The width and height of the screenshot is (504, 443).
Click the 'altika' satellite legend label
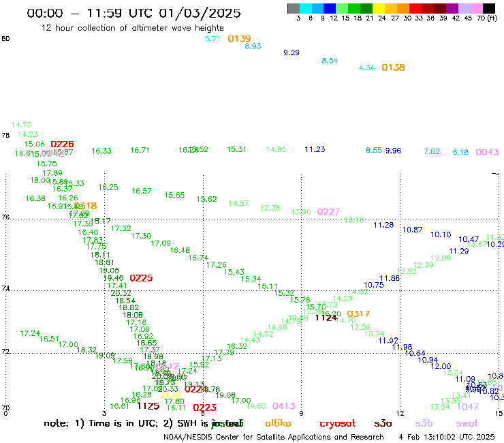pyautogui.click(x=278, y=423)
